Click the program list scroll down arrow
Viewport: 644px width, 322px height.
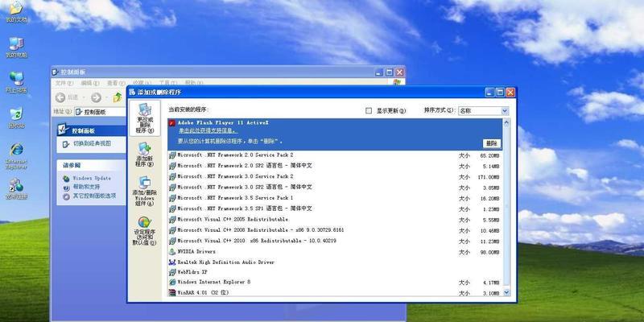[x=506, y=292]
